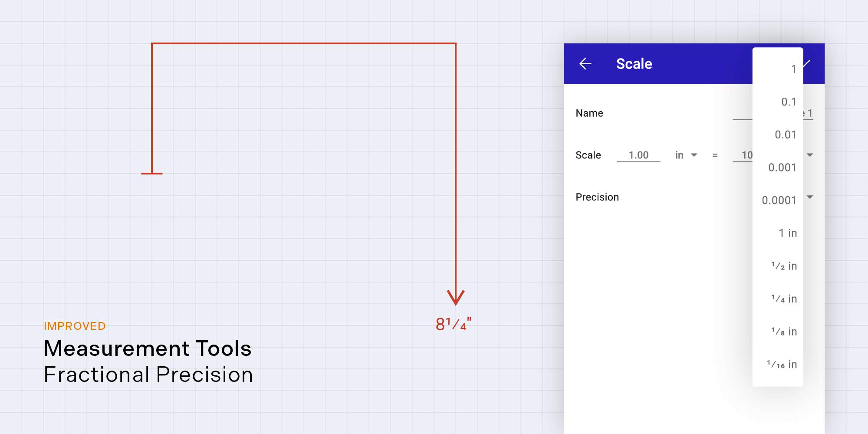Viewport: 868px width, 434px height.
Task: Select the 0.0001 precision option
Action: click(778, 201)
